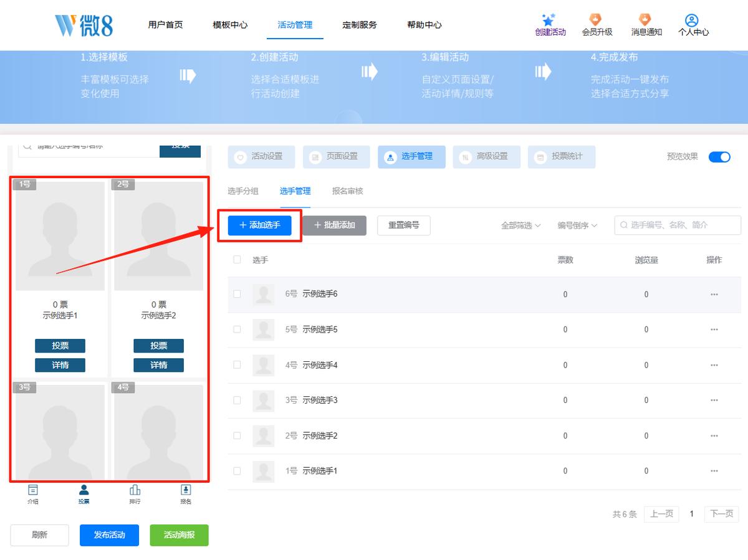Open 会员升级 icon
The height and width of the screenshot is (560, 748).
(597, 20)
